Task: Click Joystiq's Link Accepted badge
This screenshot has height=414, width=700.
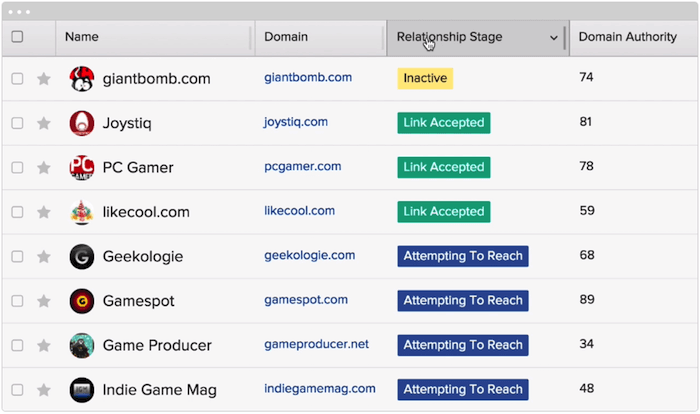Action: pos(444,123)
